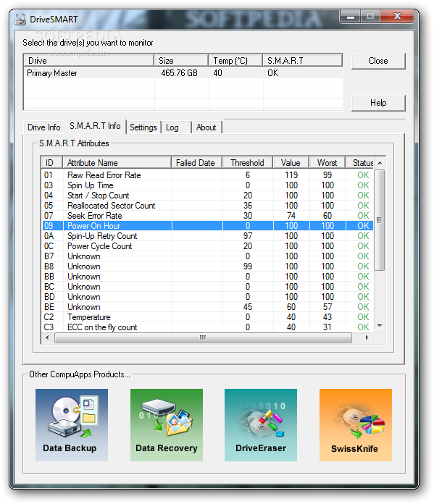Close the DriveSMART window via title bar X
The image size is (434, 504).
pos(397,16)
